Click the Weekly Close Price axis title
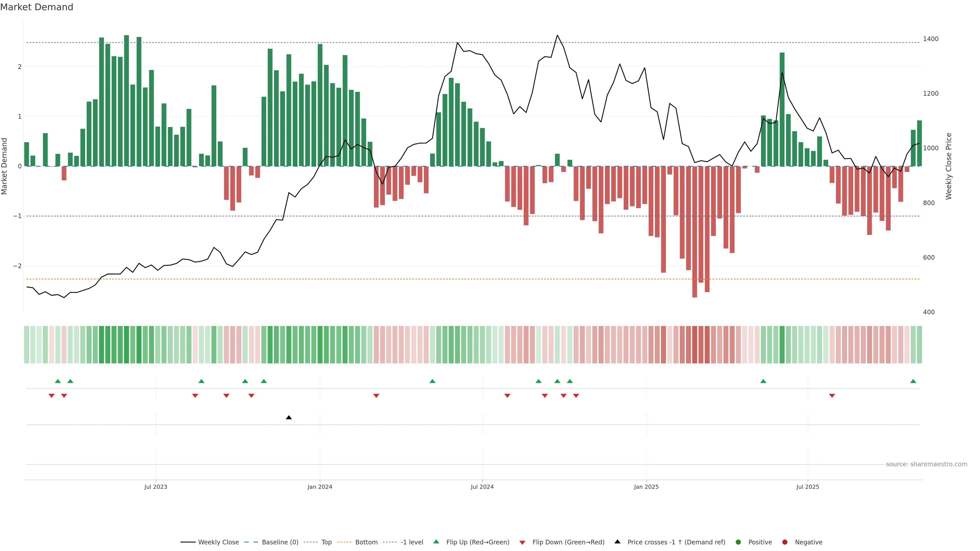The height and width of the screenshot is (551, 980). click(x=948, y=166)
